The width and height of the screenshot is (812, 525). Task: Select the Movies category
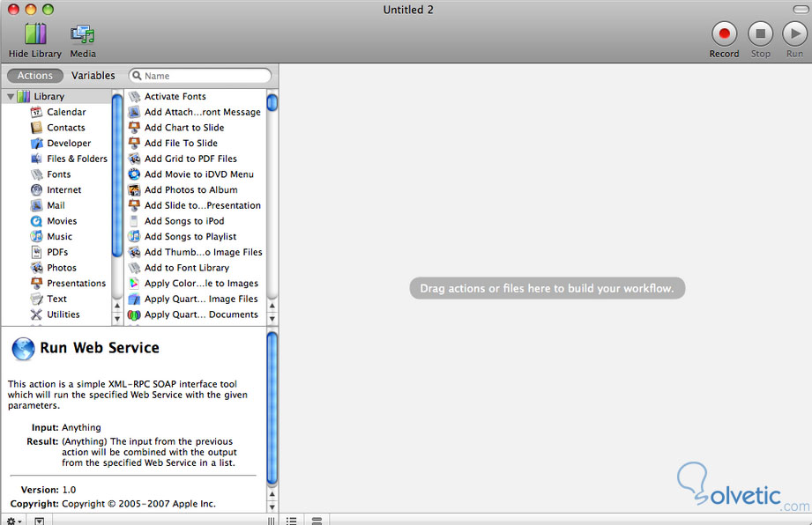(62, 221)
